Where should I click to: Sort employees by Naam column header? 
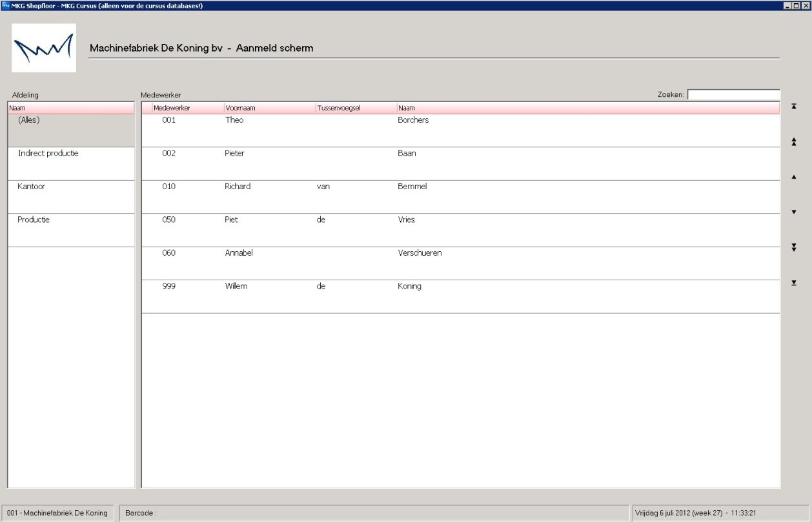pyautogui.click(x=588, y=108)
